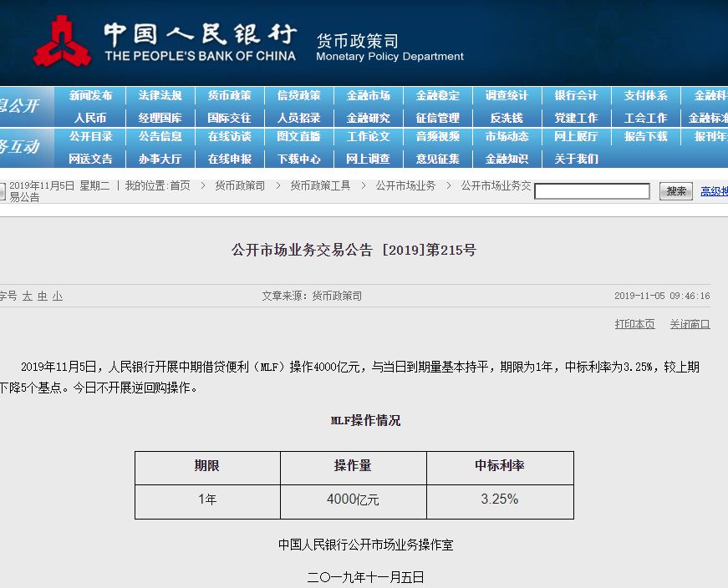The height and width of the screenshot is (588, 728).
Task: Set font size to large (大)
Action: (x=28, y=297)
